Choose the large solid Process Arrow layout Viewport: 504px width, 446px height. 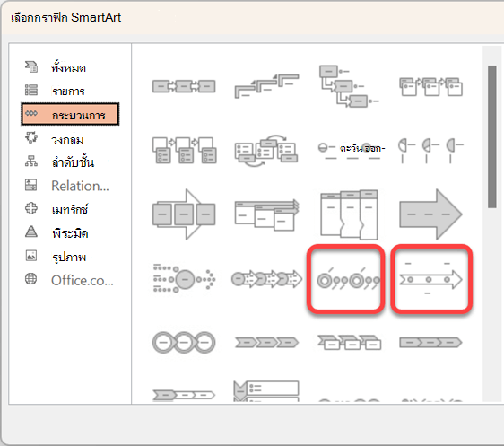point(430,214)
